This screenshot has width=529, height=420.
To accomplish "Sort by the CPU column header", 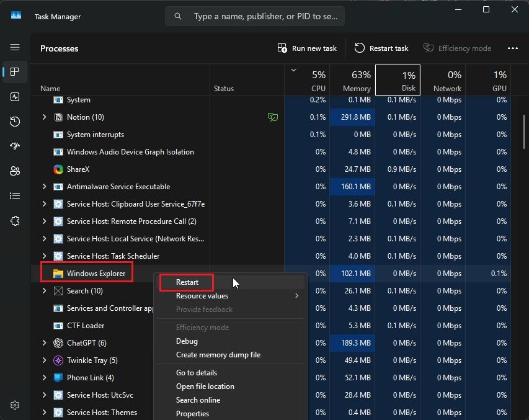I will pos(307,80).
